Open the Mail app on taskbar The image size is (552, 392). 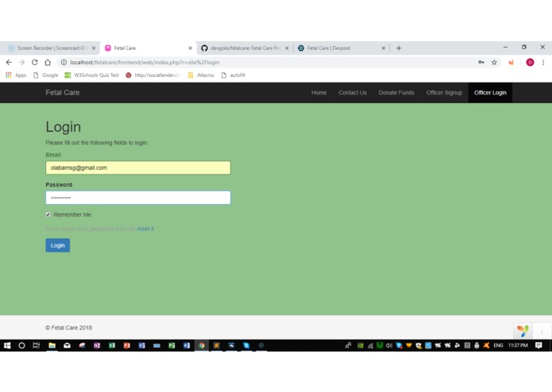tap(67, 346)
